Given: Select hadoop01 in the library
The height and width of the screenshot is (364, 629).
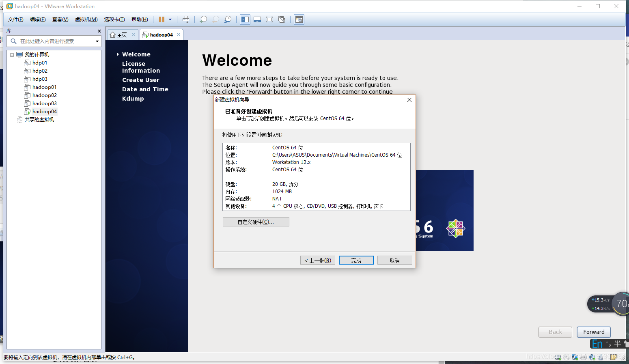Looking at the screenshot, I should [44, 87].
